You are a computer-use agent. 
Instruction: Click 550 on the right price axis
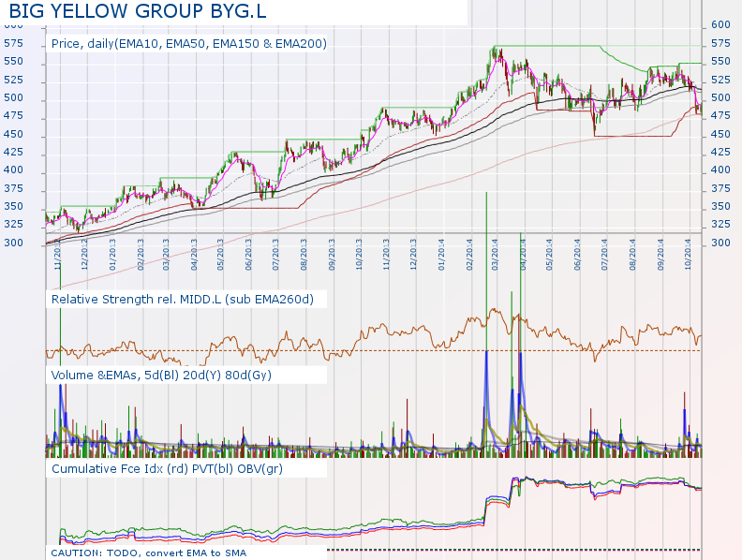pyautogui.click(x=720, y=62)
